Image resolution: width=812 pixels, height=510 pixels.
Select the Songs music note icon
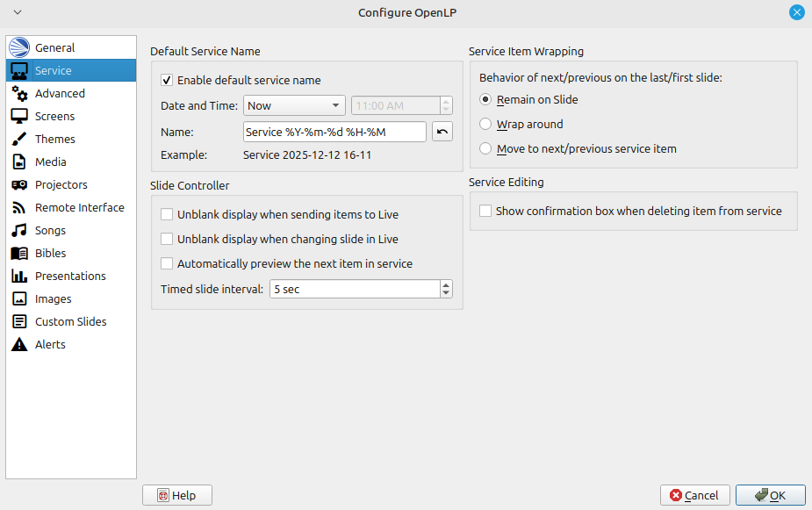[19, 231]
